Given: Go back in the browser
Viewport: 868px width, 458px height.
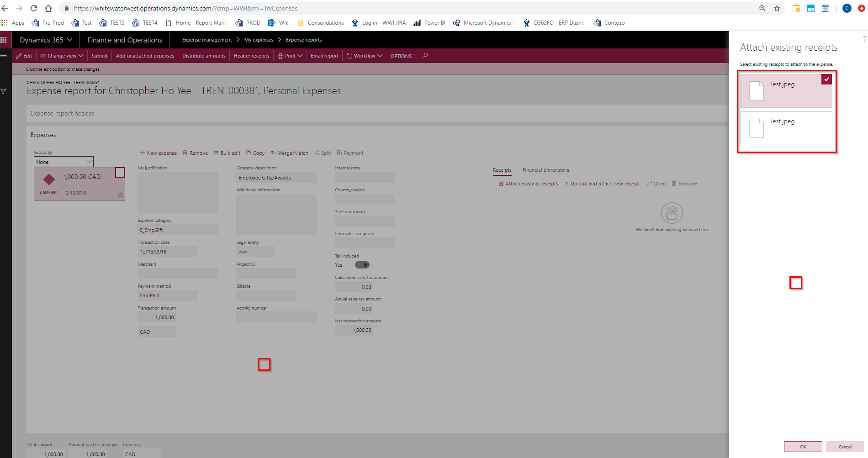Looking at the screenshot, I should pos(5,8).
